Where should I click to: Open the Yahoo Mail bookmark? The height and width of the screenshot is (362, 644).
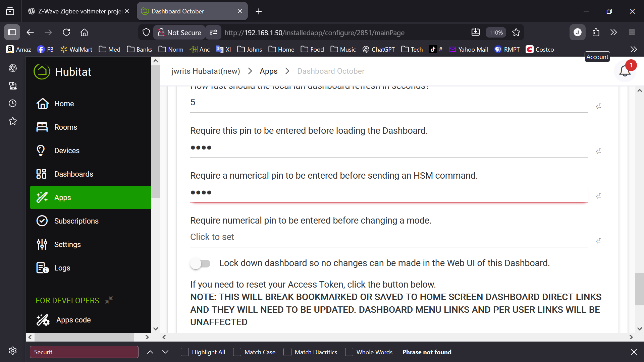click(x=469, y=49)
